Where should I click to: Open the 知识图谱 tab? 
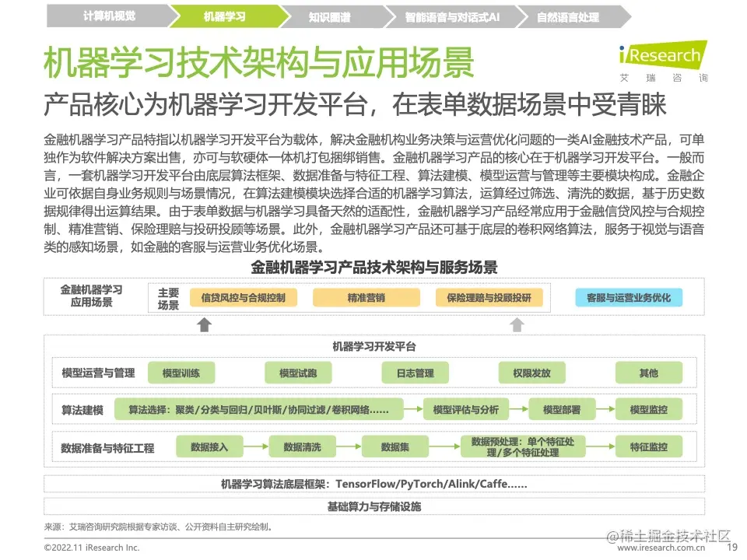click(x=330, y=16)
